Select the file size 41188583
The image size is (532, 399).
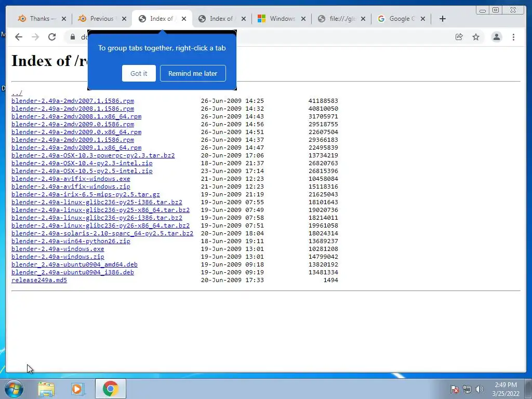tap(323, 101)
